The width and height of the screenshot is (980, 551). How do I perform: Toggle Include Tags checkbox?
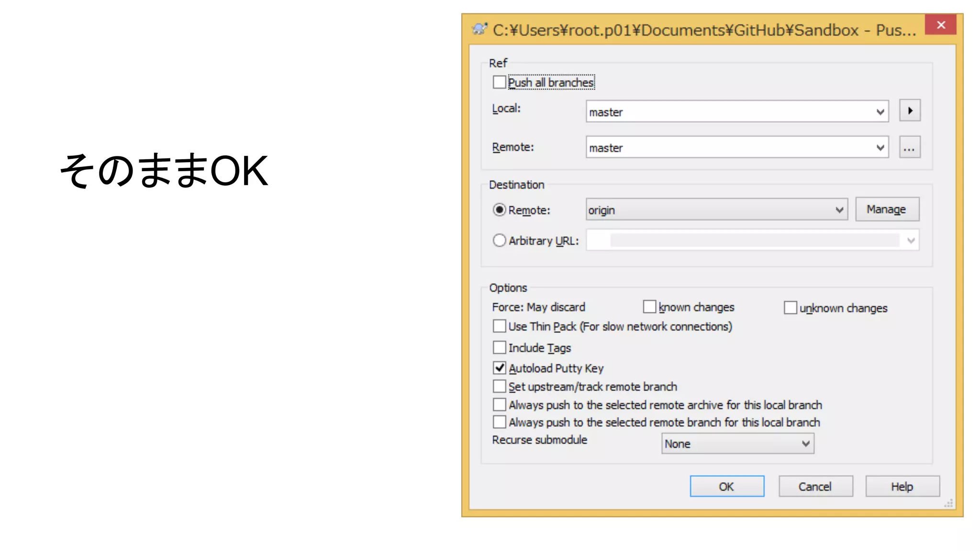point(500,347)
